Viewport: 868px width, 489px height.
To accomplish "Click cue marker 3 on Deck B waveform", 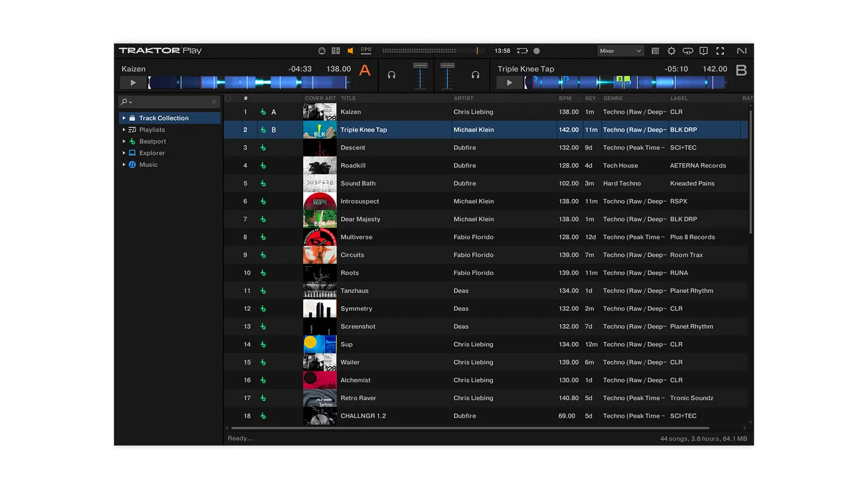I will tap(619, 79).
